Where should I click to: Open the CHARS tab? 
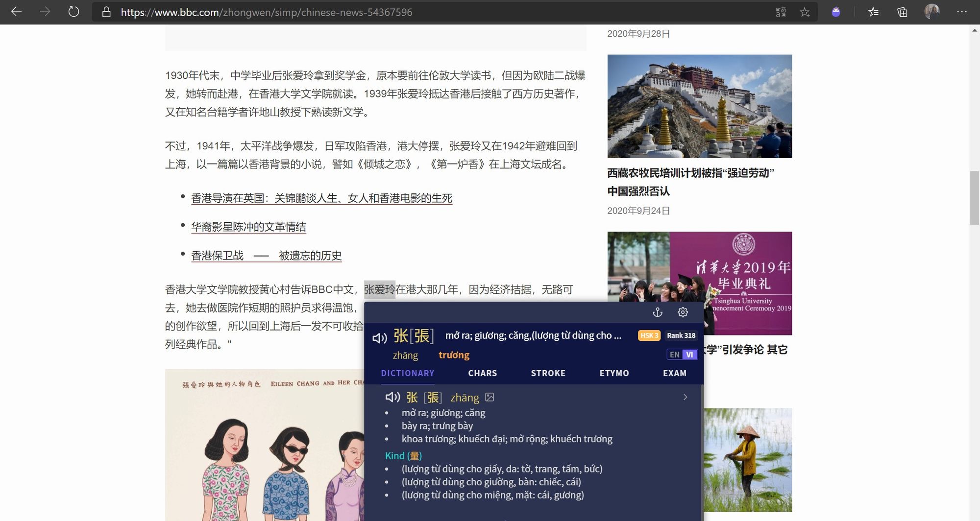[x=483, y=373]
